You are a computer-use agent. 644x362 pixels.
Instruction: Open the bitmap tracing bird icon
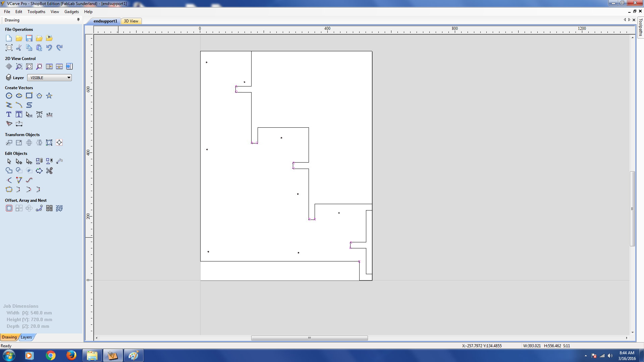click(x=9, y=124)
